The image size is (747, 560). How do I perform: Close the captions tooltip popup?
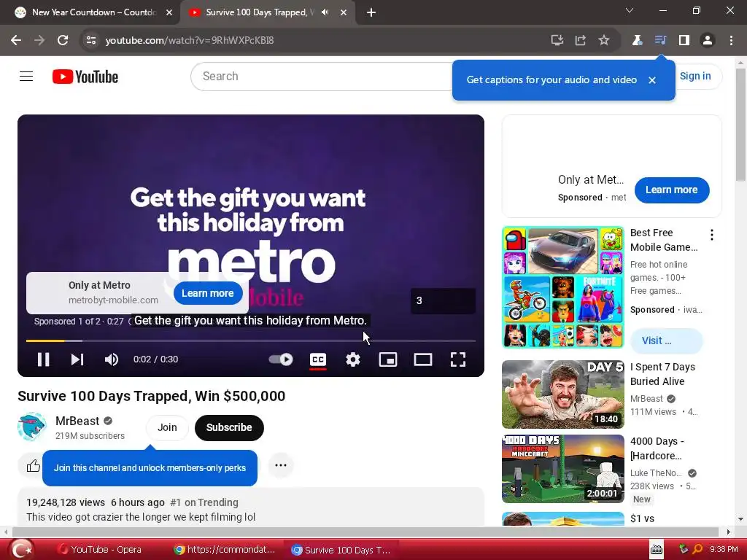(x=652, y=80)
